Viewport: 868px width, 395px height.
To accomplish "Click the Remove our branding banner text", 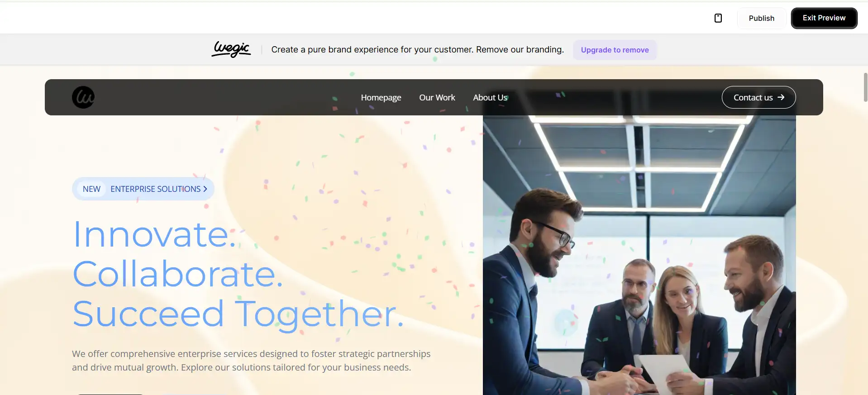I will 520,49.
